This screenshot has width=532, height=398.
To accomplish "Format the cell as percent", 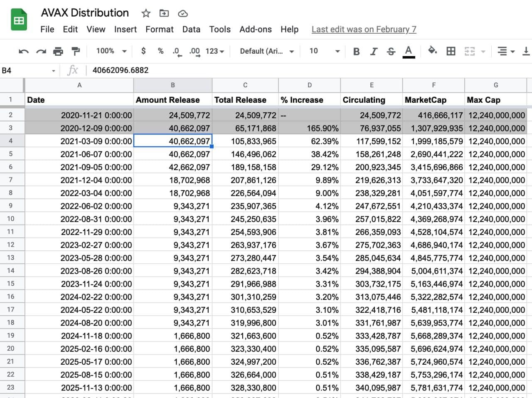I will tap(160, 51).
